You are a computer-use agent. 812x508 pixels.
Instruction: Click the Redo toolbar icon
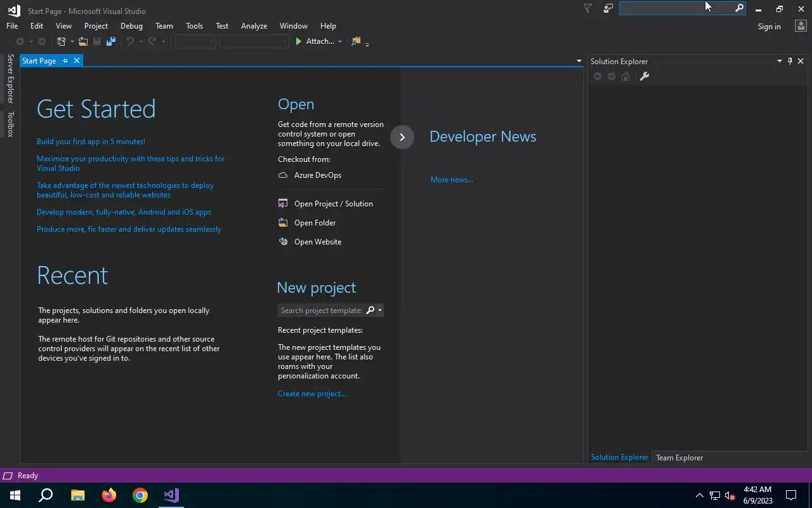[x=152, y=41]
